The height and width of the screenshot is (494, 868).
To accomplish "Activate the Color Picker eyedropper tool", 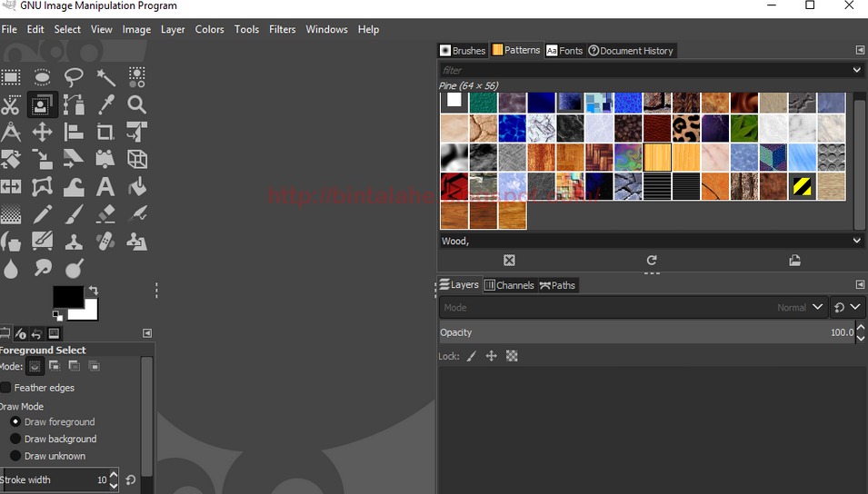I will point(105,104).
